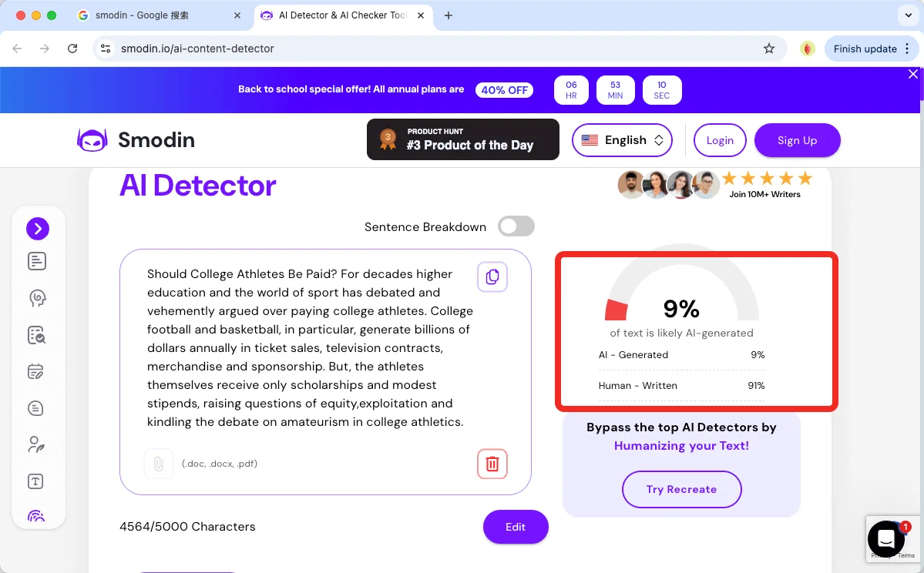Select the AI Detector & AI Checker tab
The height and width of the screenshot is (573, 924).
click(x=339, y=15)
